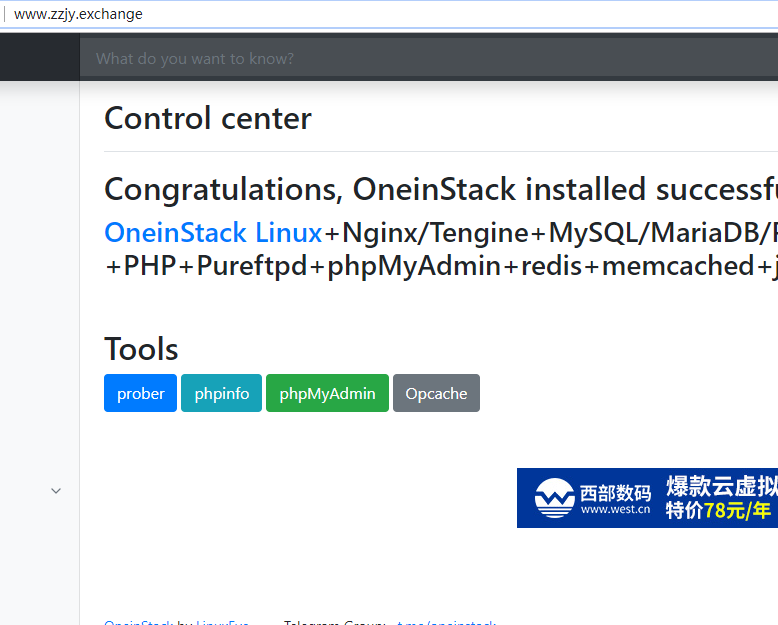Open the OneinStack Linux link
This screenshot has width=778, height=625.
213,233
